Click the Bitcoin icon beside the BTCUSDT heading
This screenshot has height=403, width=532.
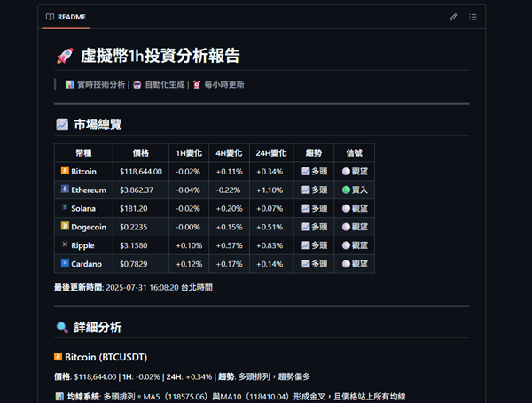point(58,357)
